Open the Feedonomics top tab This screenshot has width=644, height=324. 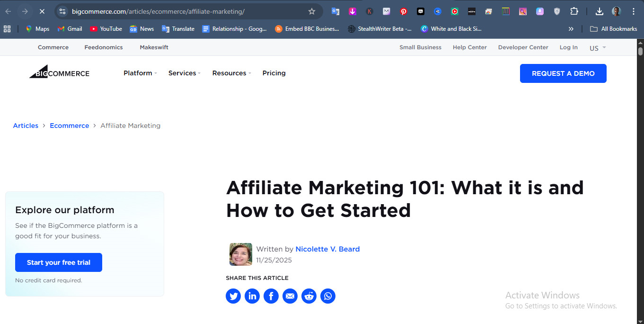point(104,47)
